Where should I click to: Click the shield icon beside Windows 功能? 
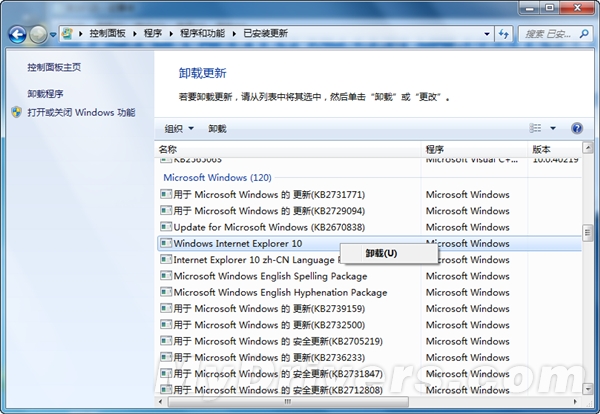click(16, 112)
